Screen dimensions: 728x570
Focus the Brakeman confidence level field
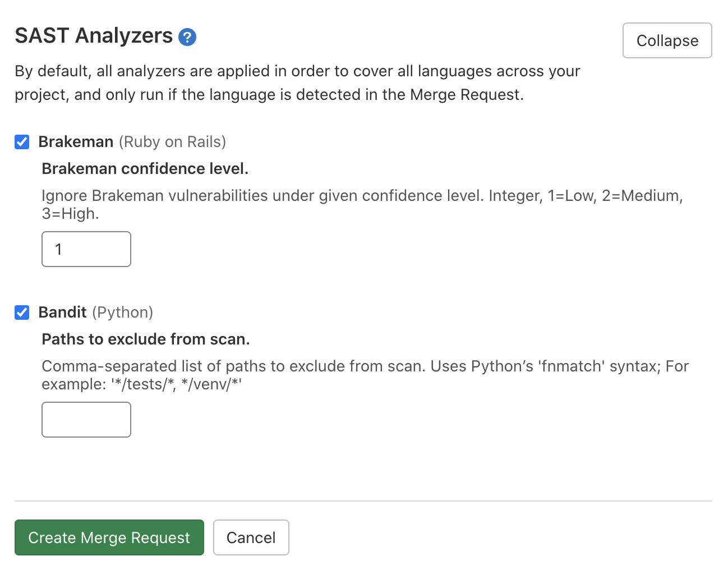coord(86,249)
